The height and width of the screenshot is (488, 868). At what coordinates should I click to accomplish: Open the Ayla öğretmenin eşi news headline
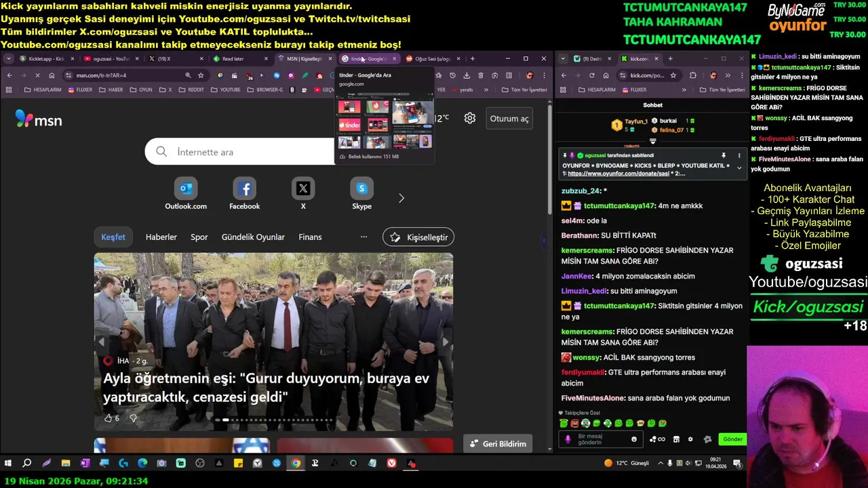[x=266, y=388]
